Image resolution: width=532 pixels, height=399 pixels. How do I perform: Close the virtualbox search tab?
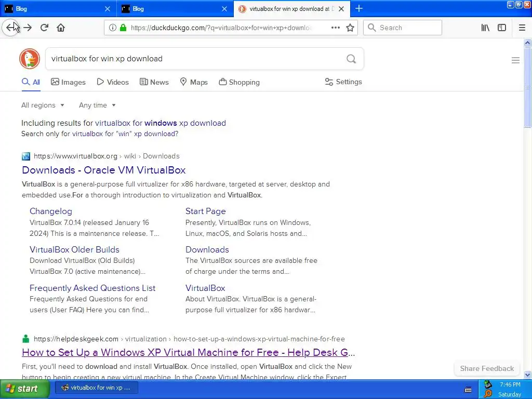tap(341, 9)
